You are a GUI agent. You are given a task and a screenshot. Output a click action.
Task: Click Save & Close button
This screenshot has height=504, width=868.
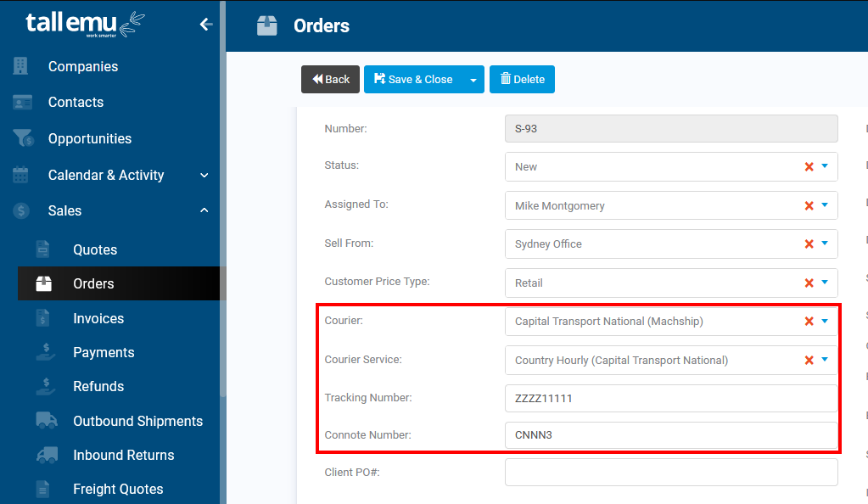tap(413, 79)
